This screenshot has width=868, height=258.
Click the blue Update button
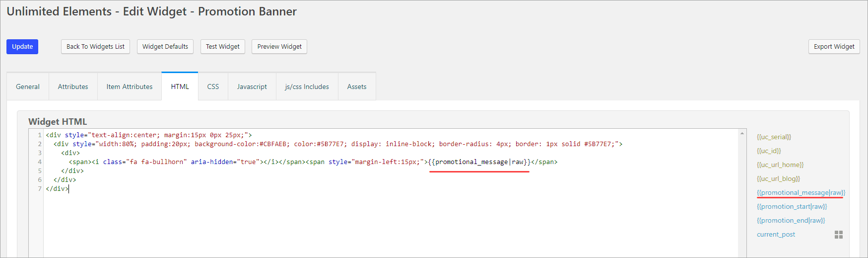click(x=22, y=47)
